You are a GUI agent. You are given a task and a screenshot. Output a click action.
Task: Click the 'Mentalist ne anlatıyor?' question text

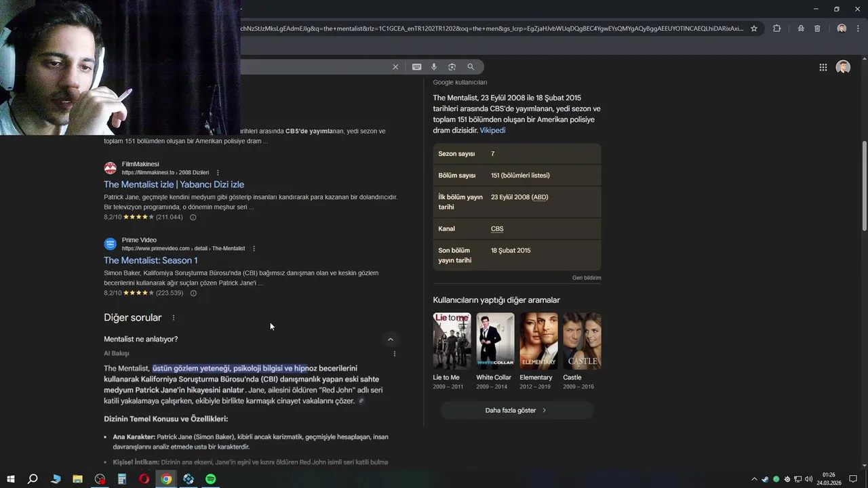click(x=141, y=340)
